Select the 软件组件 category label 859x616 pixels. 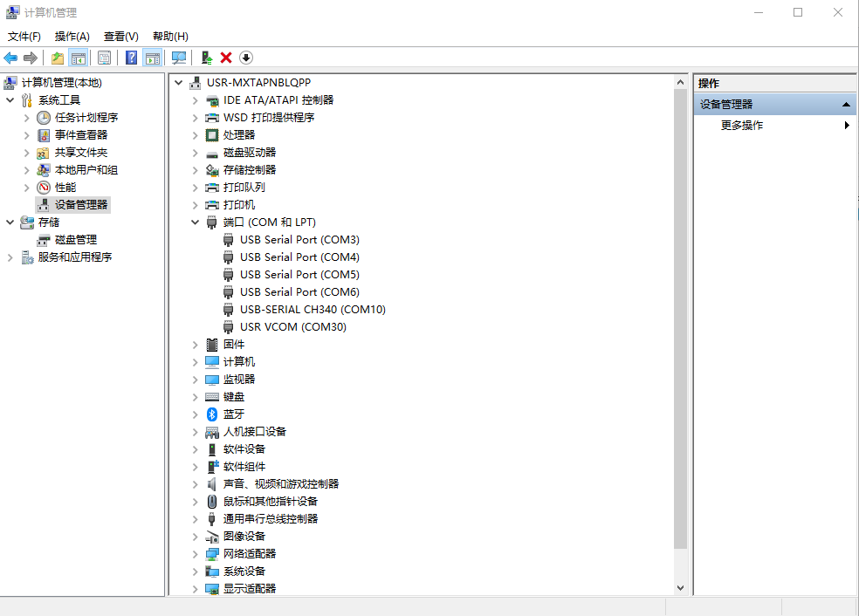pos(244,467)
